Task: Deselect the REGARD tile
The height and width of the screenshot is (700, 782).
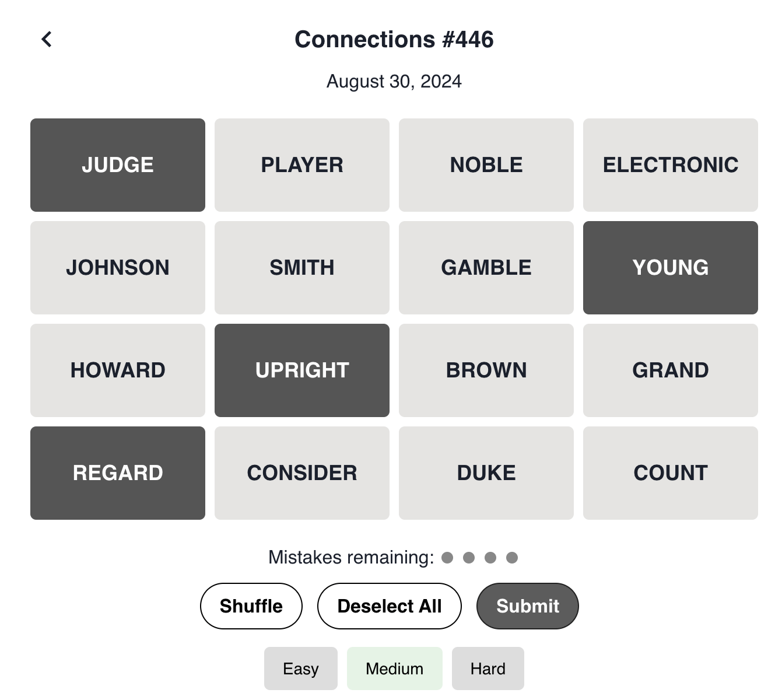Action: click(117, 473)
